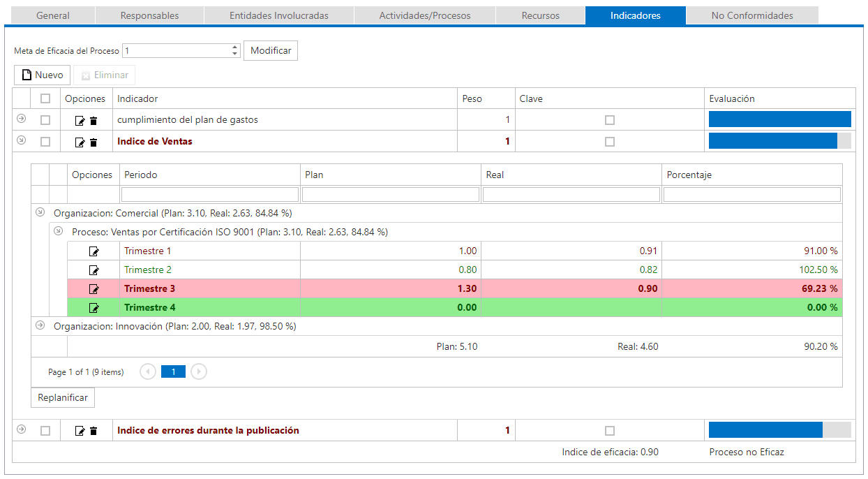Edit the Indice de Ventas indicator
Screen dimensions: 868x479
click(x=80, y=142)
